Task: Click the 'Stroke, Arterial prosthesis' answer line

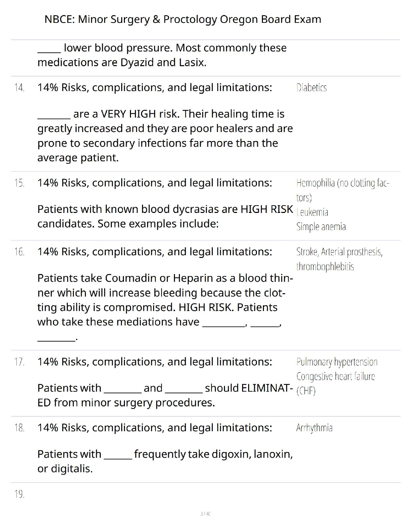Action: [x=339, y=252]
